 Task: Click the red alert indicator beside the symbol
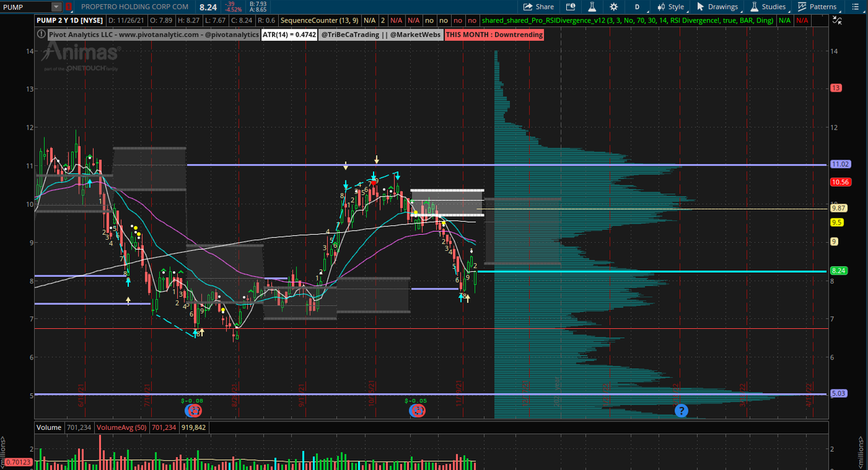tap(68, 7)
